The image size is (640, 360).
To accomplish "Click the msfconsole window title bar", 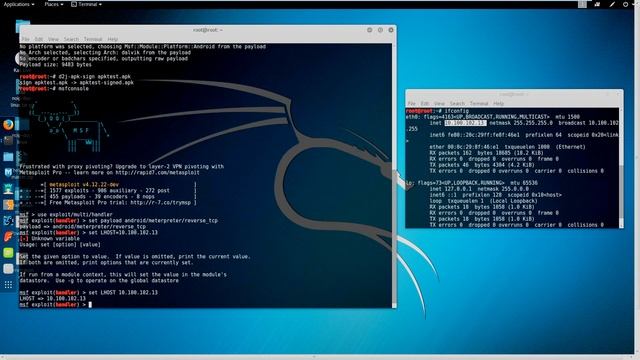I will point(208,30).
